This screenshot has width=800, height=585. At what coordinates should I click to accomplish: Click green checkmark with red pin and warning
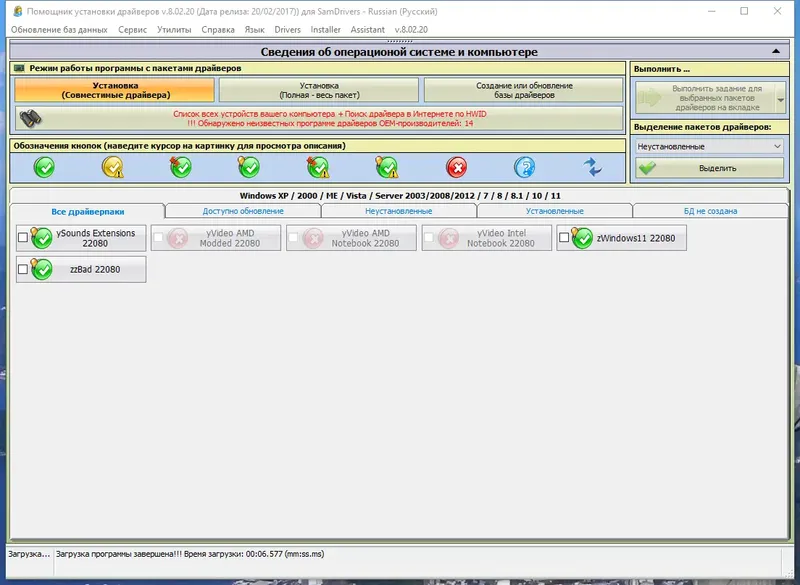click(x=318, y=167)
